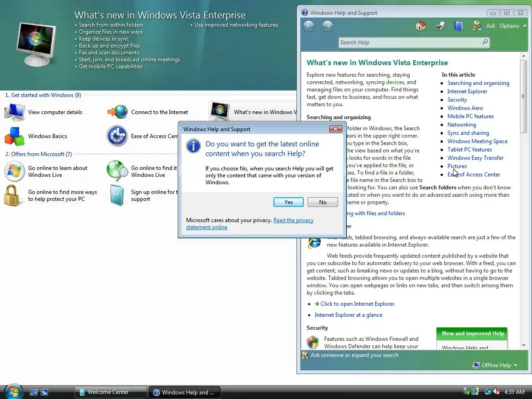Image resolution: width=532 pixels, height=399 pixels.
Task: Click the Forward arrow in Help window
Action: pyautogui.click(x=327, y=26)
